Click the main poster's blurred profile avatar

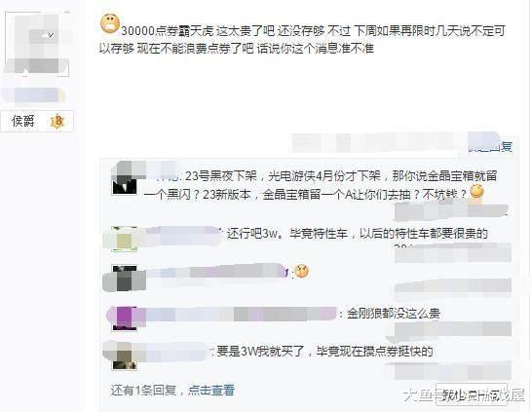(36, 44)
